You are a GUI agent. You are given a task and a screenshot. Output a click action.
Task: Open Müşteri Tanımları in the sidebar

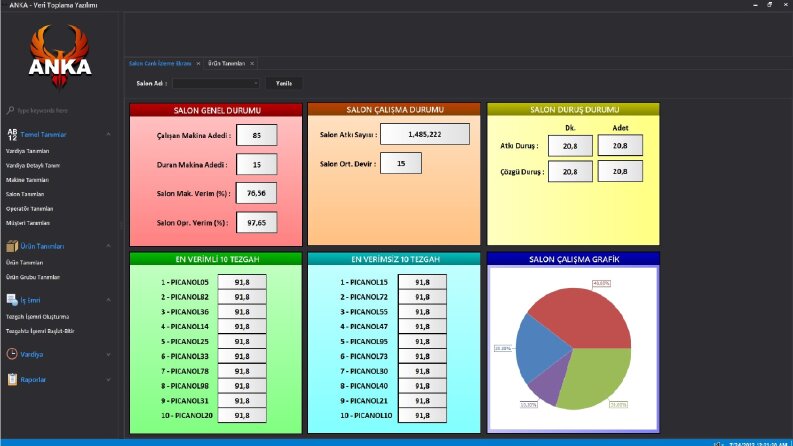coord(28,223)
